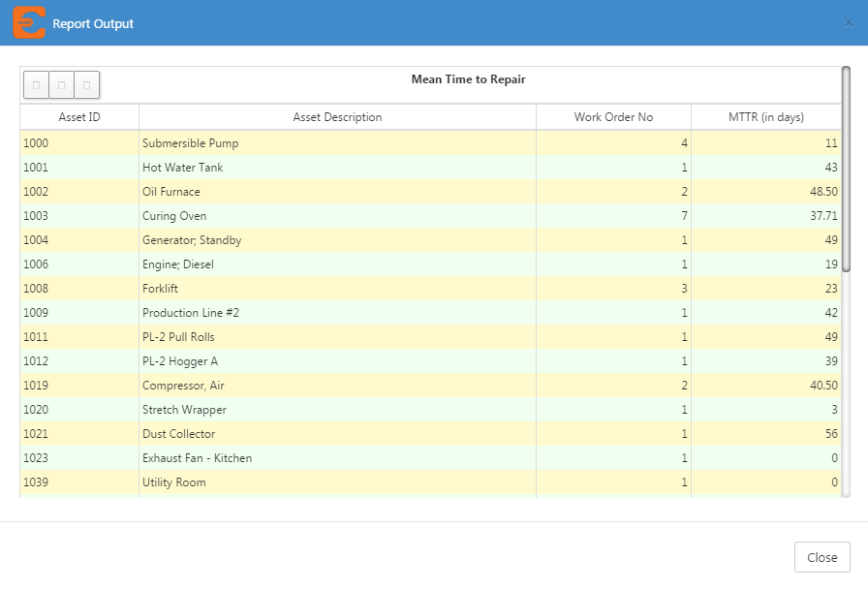This screenshot has width=868, height=590.
Task: Click asset ID 1020
Action: point(36,410)
